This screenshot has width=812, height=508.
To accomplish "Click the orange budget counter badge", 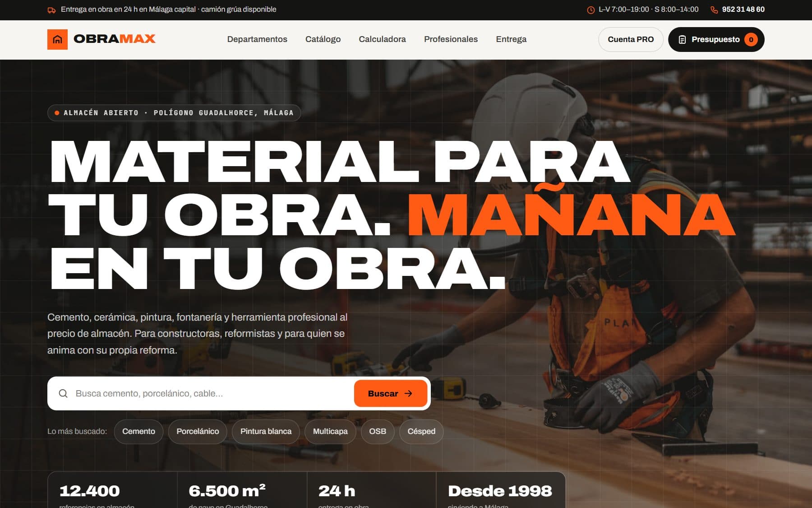I will [751, 40].
